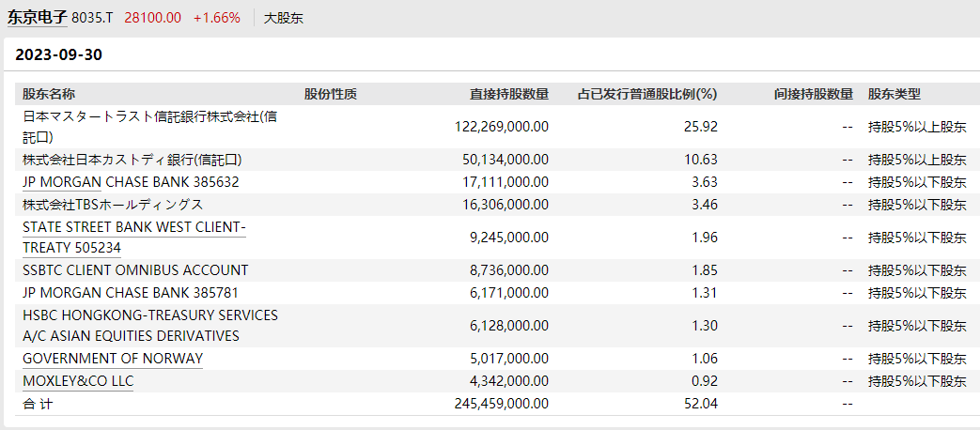Select the 2023-09-30 report date heading
This screenshot has height=430, width=980.
pyautogui.click(x=59, y=54)
